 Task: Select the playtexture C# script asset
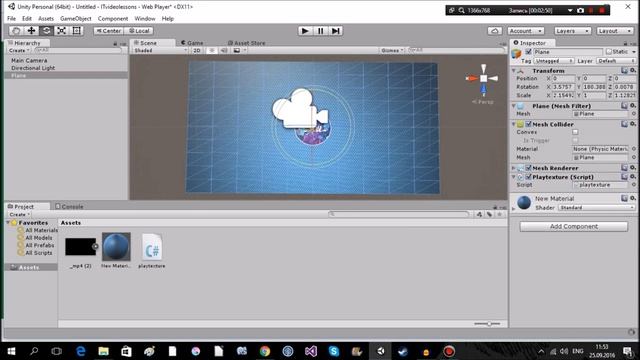click(x=152, y=251)
